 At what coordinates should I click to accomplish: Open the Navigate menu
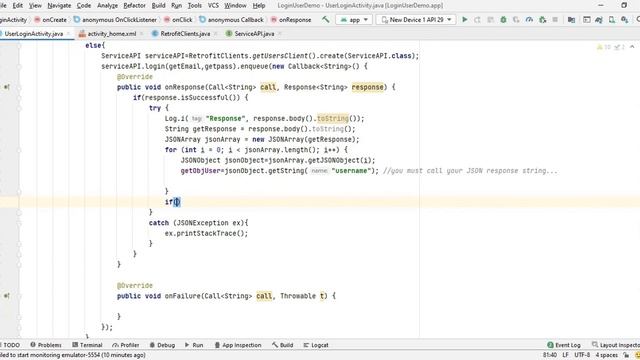point(59,6)
